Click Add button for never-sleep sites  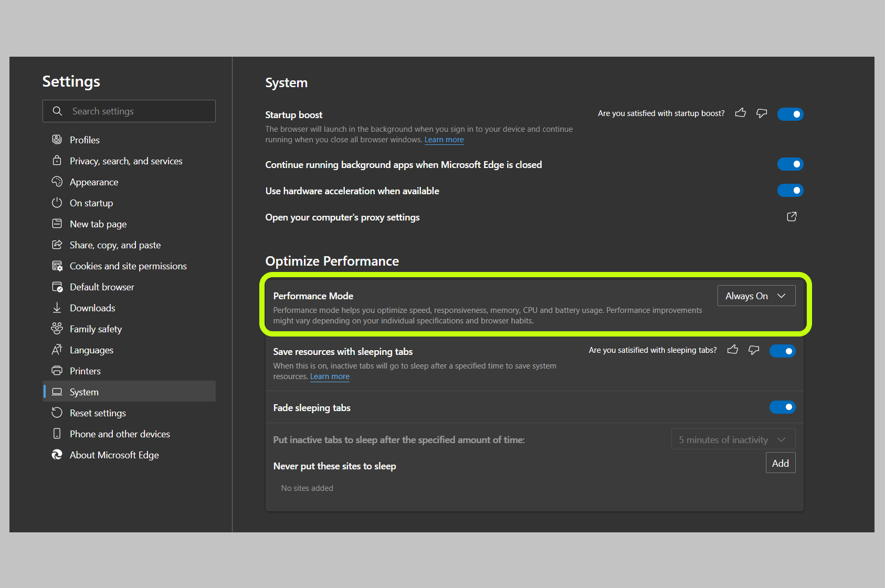[x=781, y=463]
